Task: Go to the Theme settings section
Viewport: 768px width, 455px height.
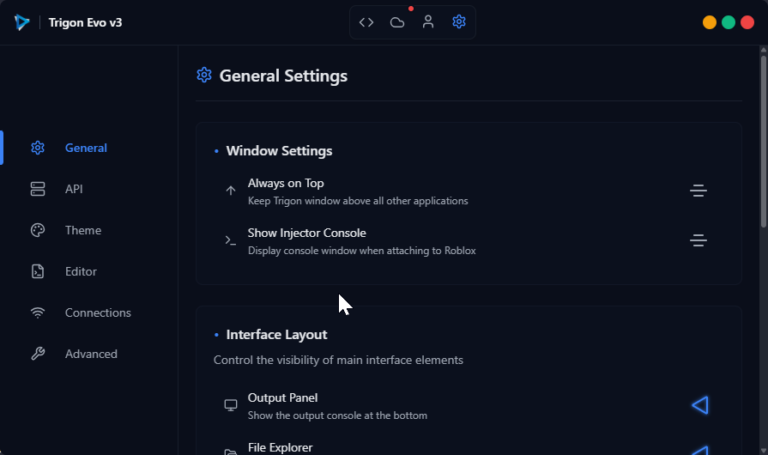Action: (83, 230)
